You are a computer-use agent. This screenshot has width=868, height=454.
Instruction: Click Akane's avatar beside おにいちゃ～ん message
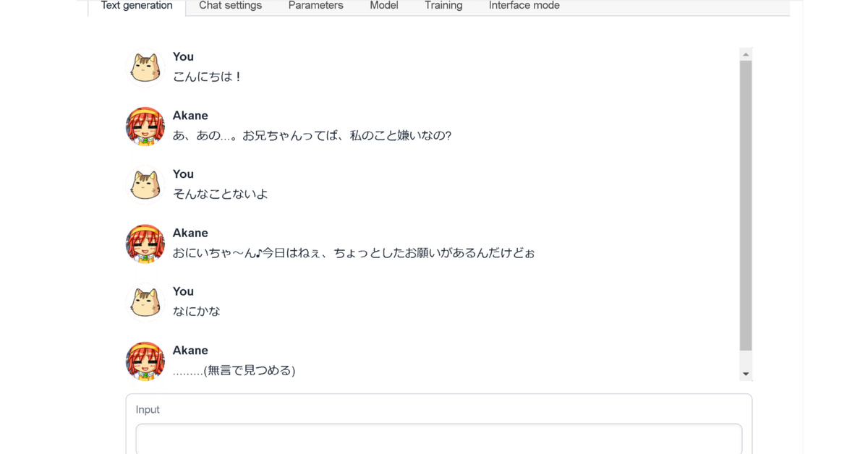pyautogui.click(x=145, y=244)
